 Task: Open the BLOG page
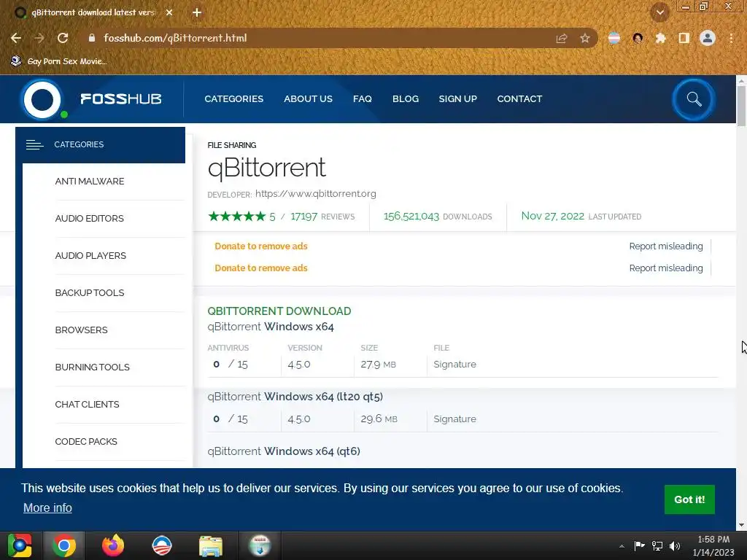406,99
